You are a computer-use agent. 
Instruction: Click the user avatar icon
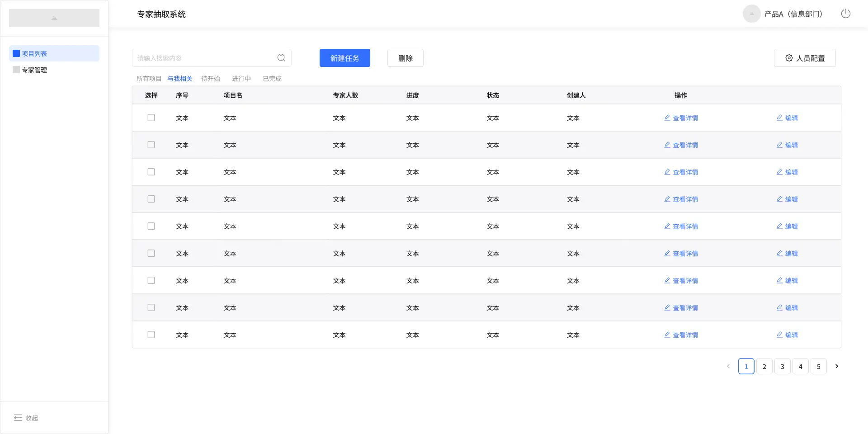[751, 14]
